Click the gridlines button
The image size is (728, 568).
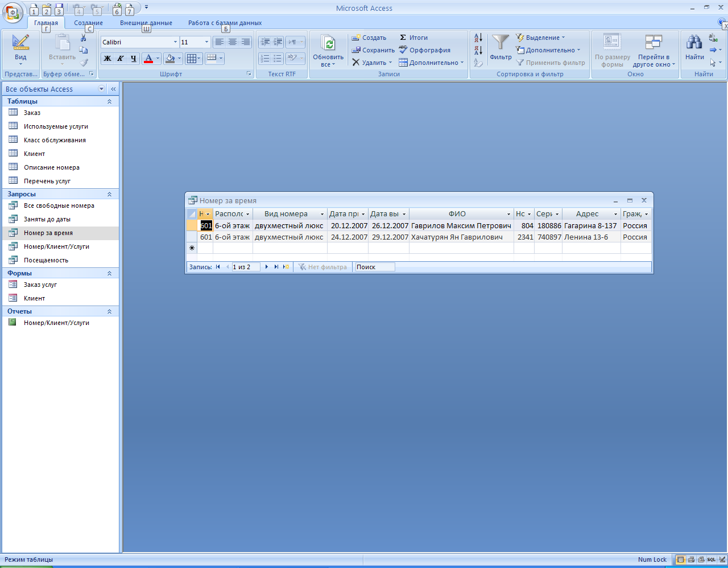(191, 59)
